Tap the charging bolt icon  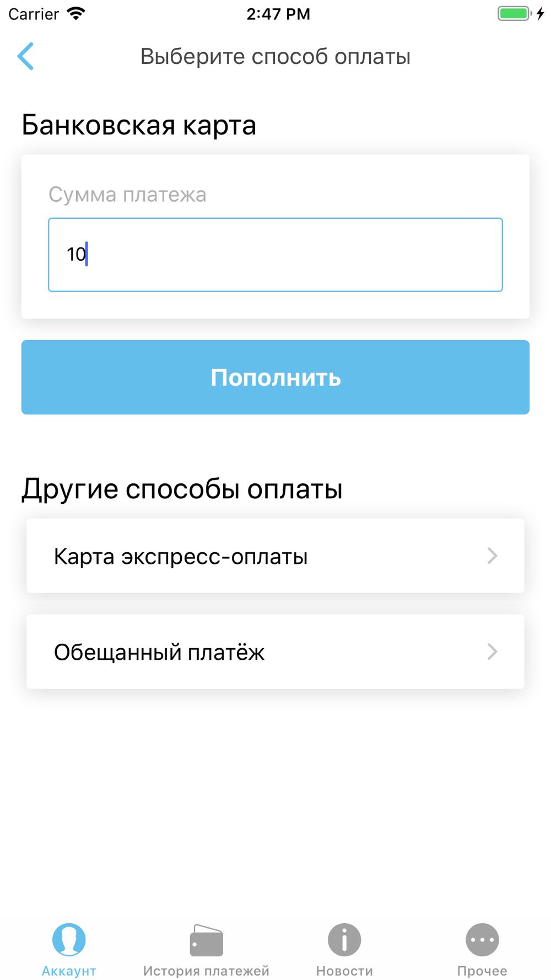[541, 14]
